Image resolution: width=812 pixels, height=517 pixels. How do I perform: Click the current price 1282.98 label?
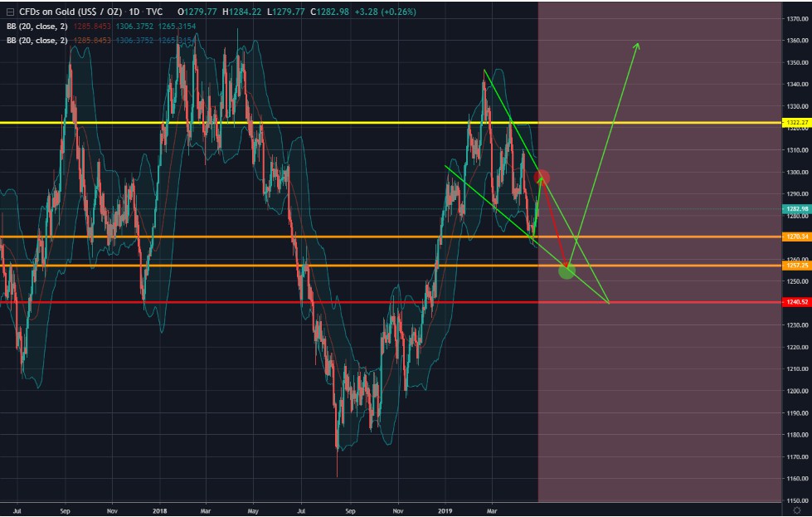pyautogui.click(x=795, y=208)
